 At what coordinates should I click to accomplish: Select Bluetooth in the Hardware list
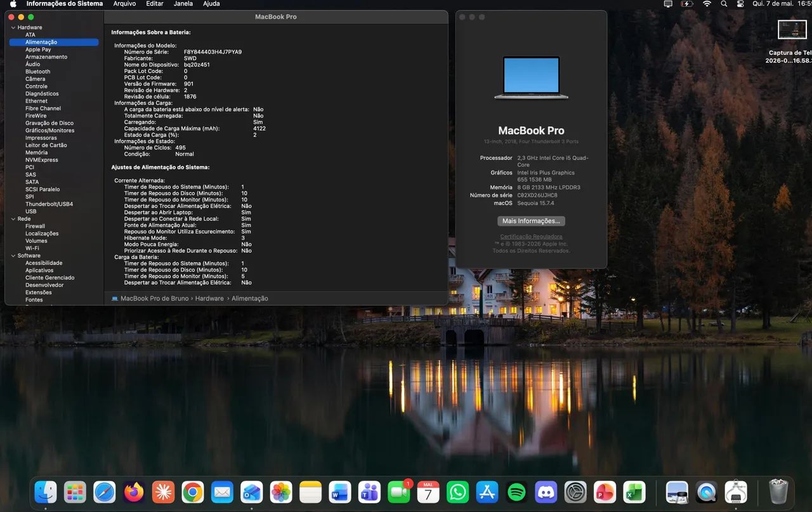click(x=37, y=72)
